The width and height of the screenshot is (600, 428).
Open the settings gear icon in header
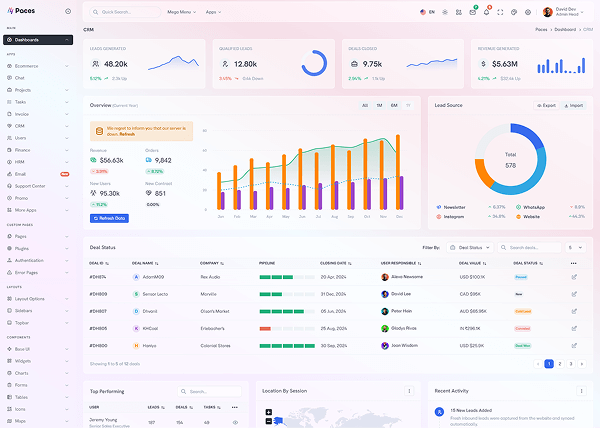pos(528,12)
